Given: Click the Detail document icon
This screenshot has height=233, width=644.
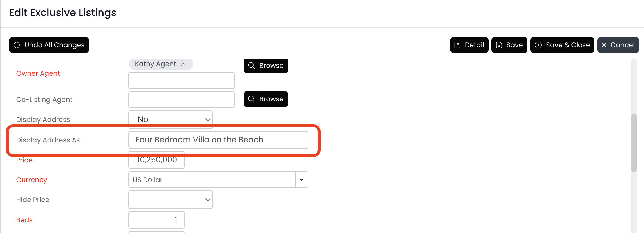Looking at the screenshot, I should [x=458, y=45].
